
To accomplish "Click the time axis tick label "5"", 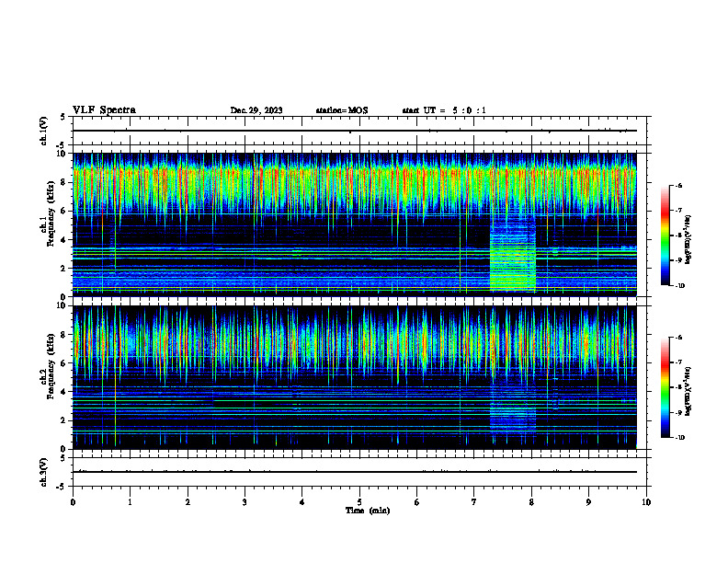I will (x=359, y=502).
